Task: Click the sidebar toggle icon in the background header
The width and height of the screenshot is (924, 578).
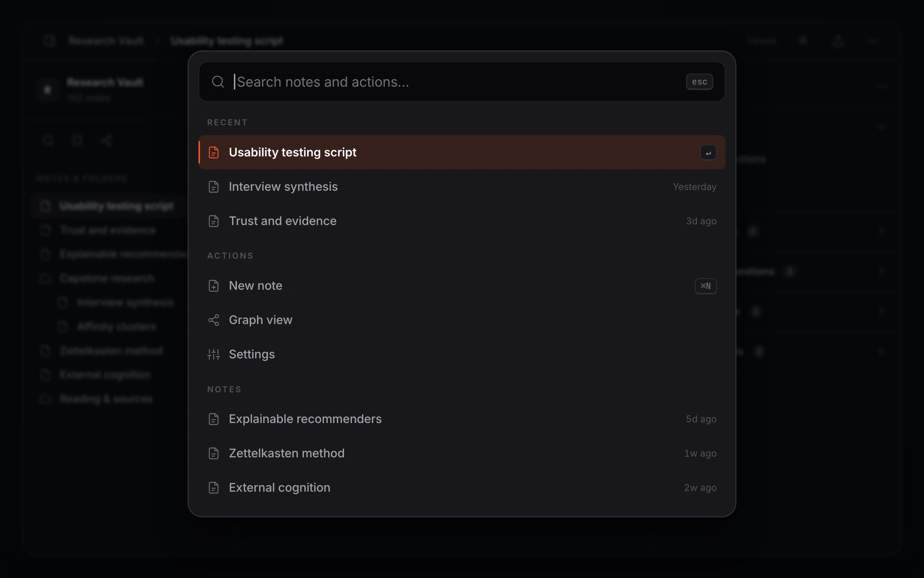Action: (50, 41)
